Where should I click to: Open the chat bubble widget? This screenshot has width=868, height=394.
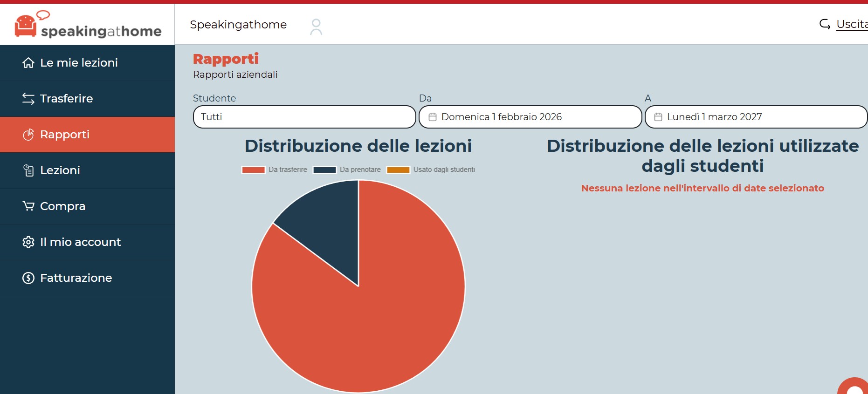pyautogui.click(x=854, y=387)
